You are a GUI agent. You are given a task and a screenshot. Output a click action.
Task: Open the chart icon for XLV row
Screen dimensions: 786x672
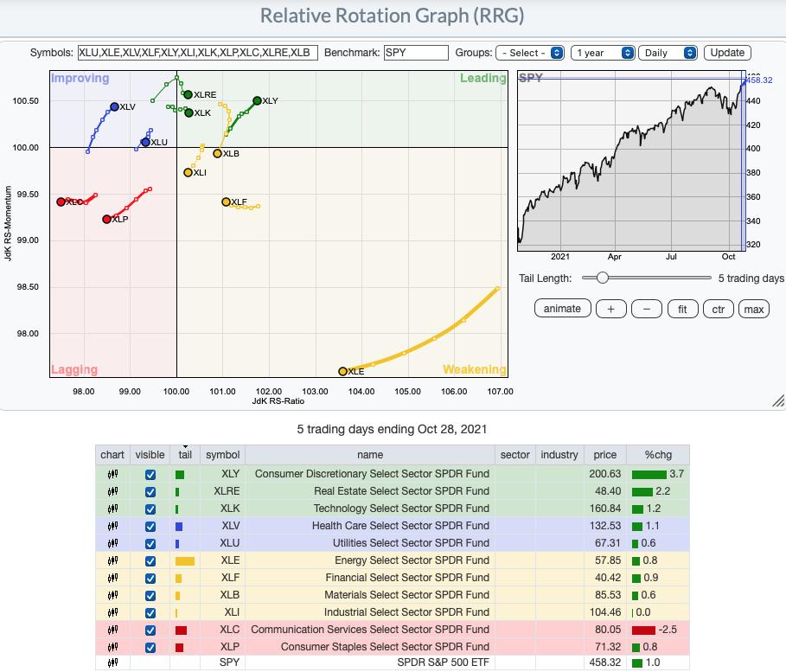click(x=112, y=526)
